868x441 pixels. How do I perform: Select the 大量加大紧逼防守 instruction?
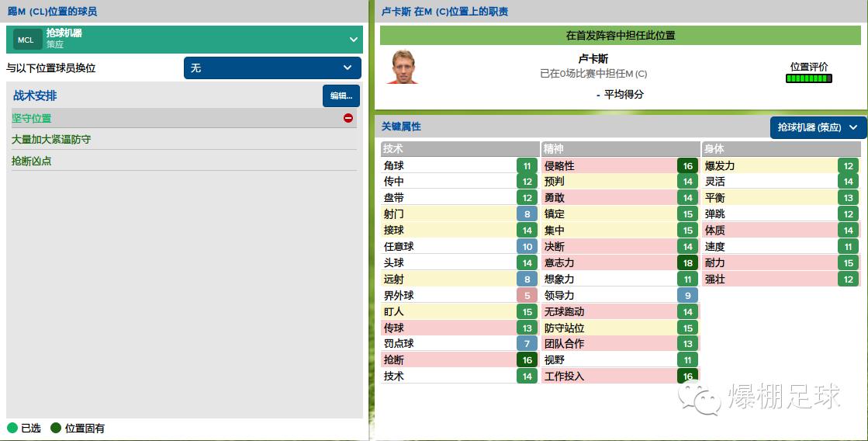pos(184,140)
